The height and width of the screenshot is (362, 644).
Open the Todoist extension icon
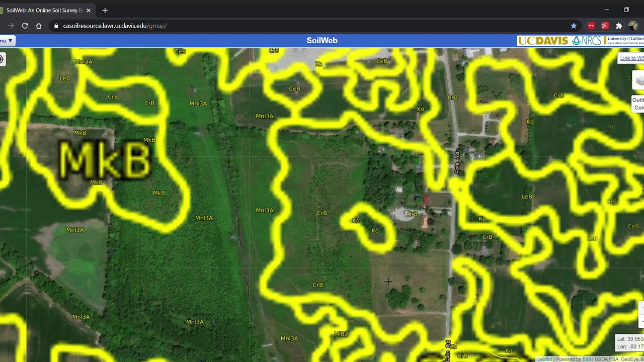(x=605, y=26)
